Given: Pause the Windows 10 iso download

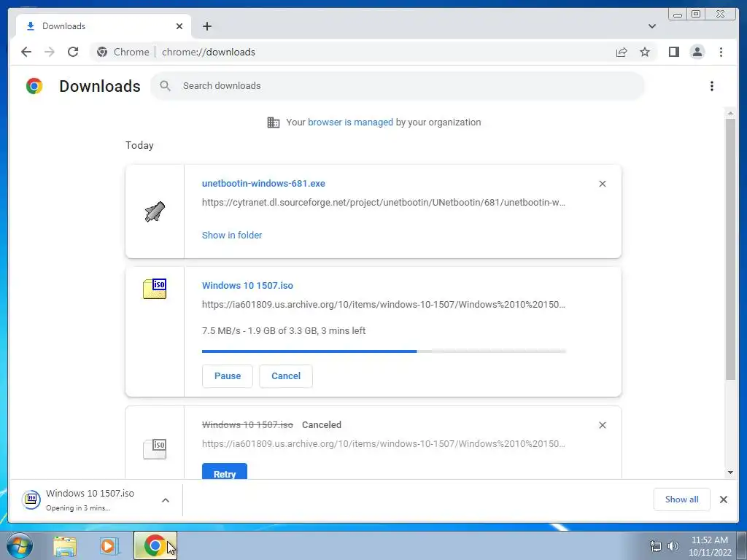Looking at the screenshot, I should click(x=228, y=376).
